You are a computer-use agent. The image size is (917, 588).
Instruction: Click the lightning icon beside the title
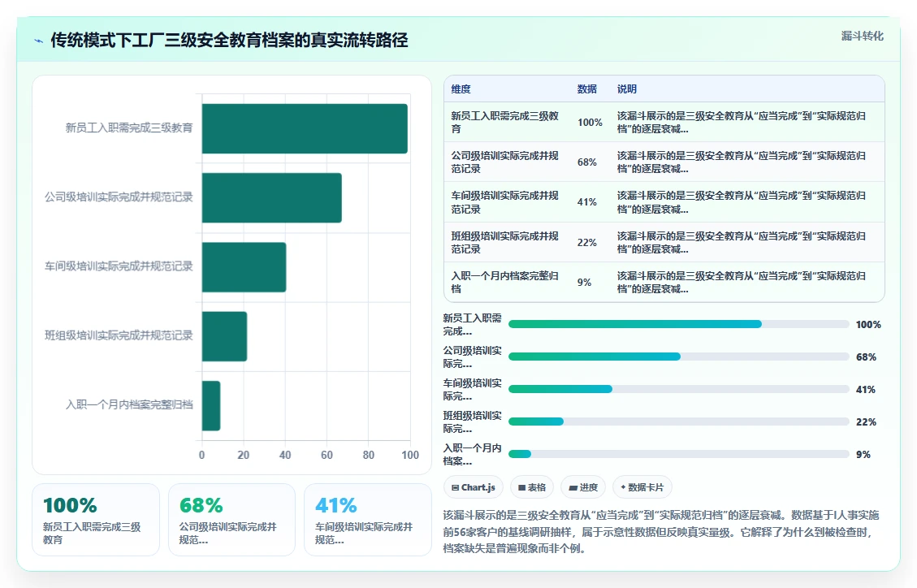coord(39,41)
